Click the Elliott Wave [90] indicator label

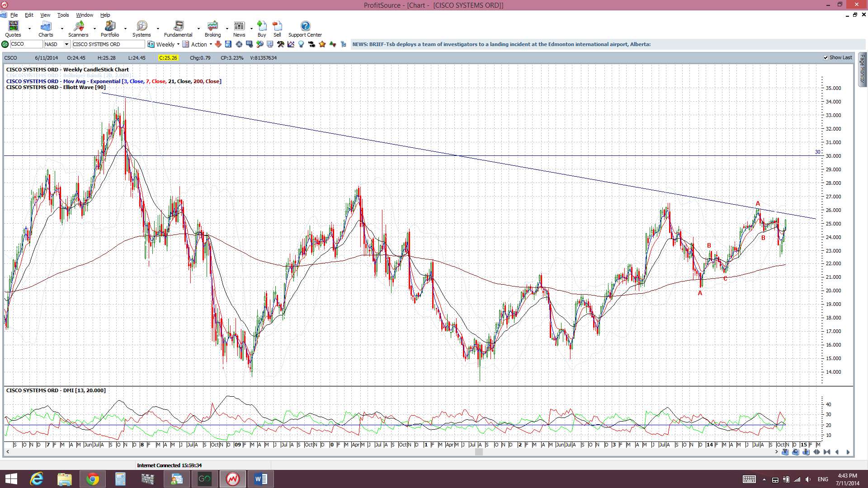click(x=56, y=87)
